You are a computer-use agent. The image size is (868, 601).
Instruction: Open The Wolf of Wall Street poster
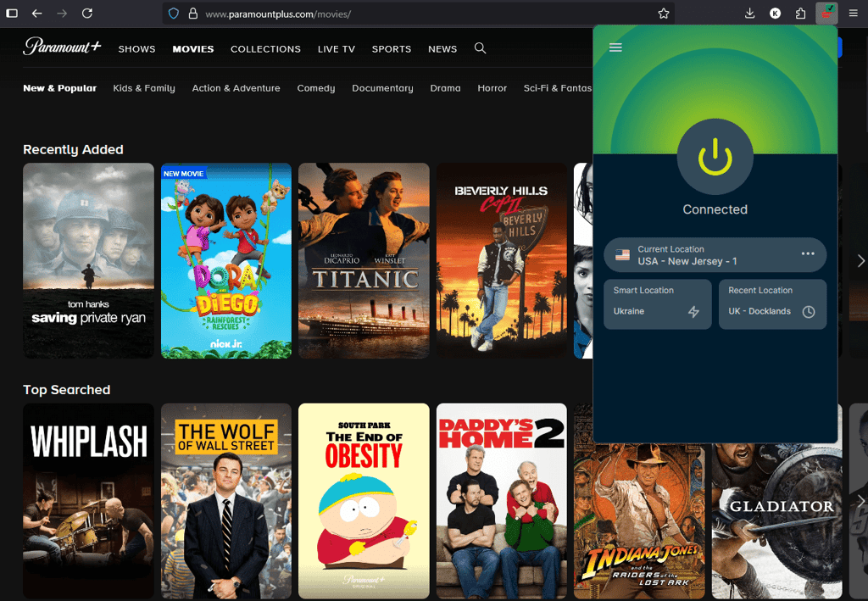[x=225, y=501]
